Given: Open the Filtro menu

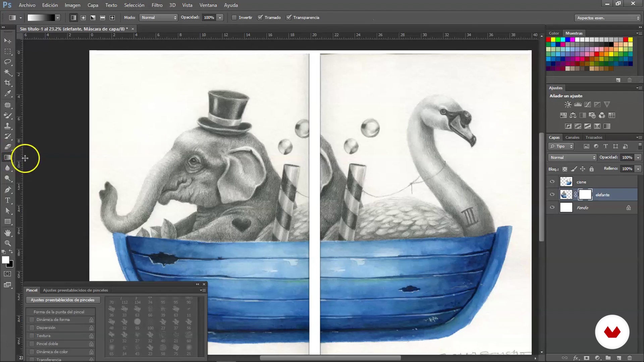Looking at the screenshot, I should (157, 5).
